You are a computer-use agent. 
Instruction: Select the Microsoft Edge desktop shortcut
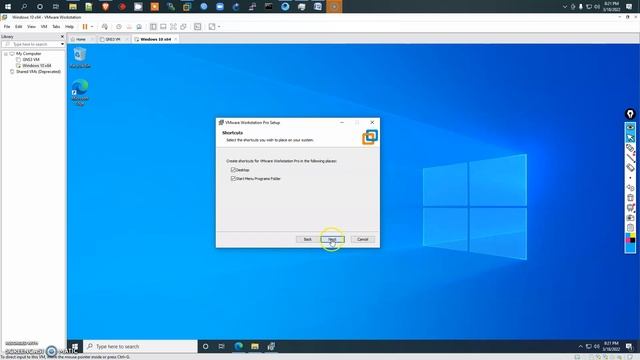pos(80,92)
